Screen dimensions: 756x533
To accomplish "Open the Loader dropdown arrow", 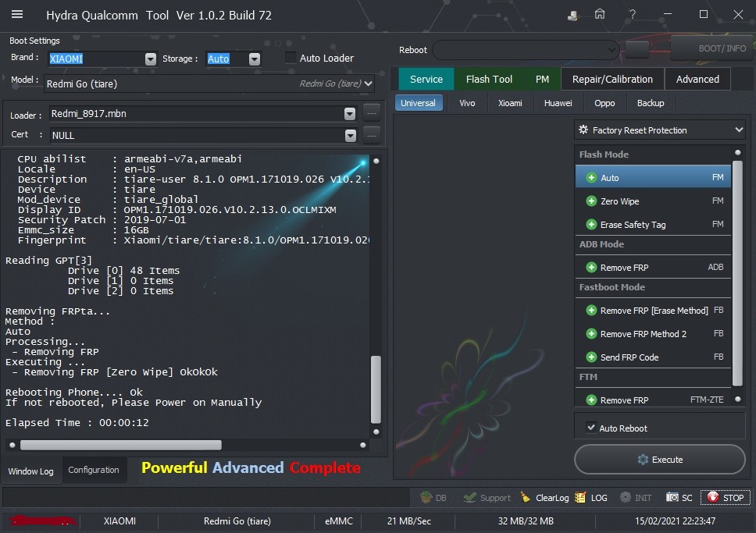I will pos(350,114).
